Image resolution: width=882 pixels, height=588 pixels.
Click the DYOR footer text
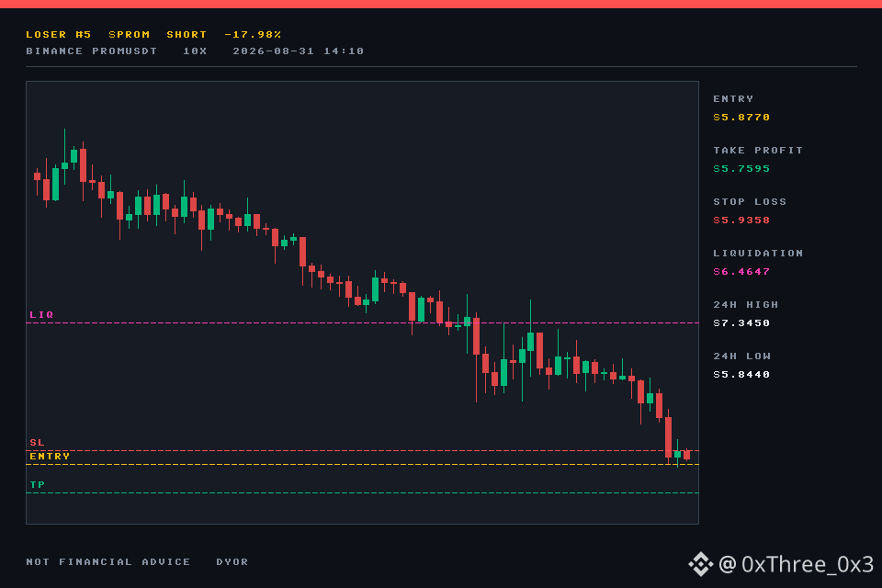pyautogui.click(x=232, y=562)
